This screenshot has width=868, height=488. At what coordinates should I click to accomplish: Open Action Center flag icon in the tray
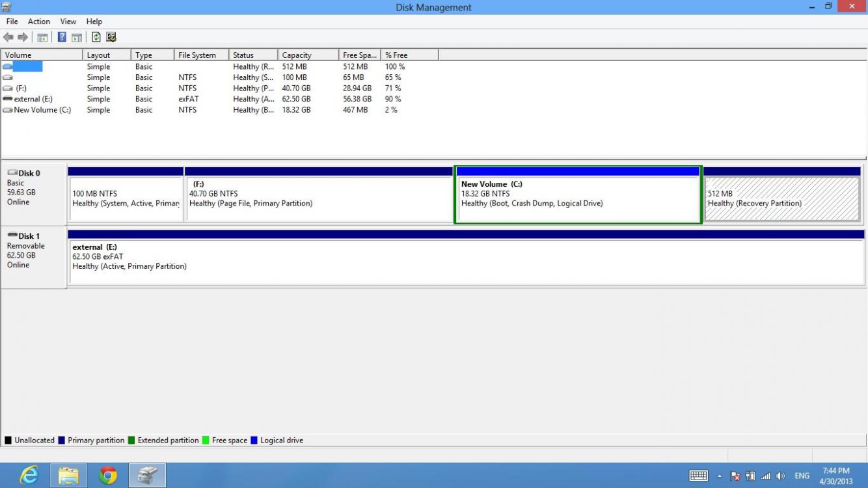click(735, 476)
